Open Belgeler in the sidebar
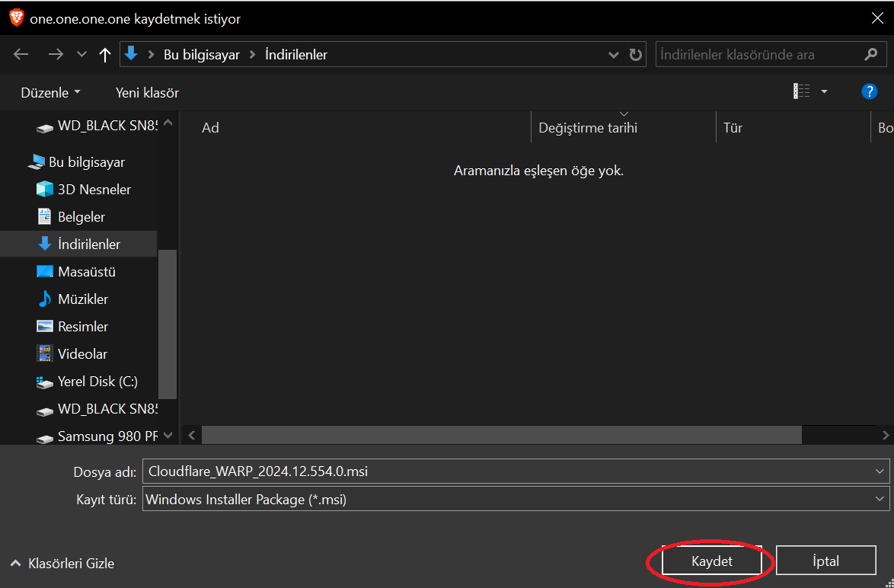894x588 pixels. (x=81, y=217)
